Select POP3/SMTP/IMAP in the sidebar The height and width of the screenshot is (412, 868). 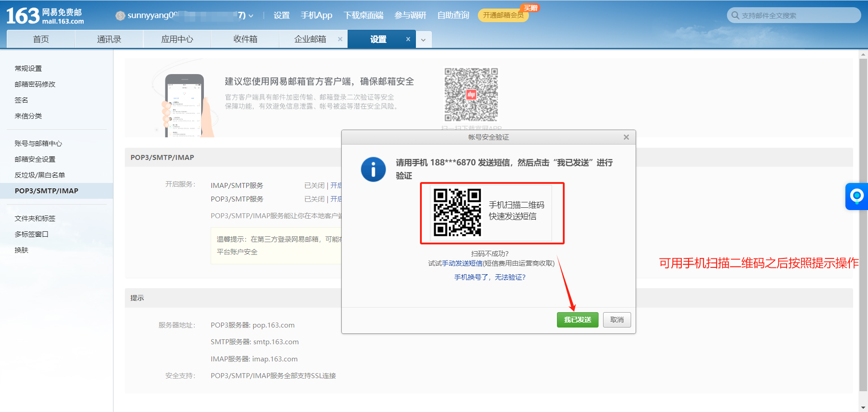57,191
